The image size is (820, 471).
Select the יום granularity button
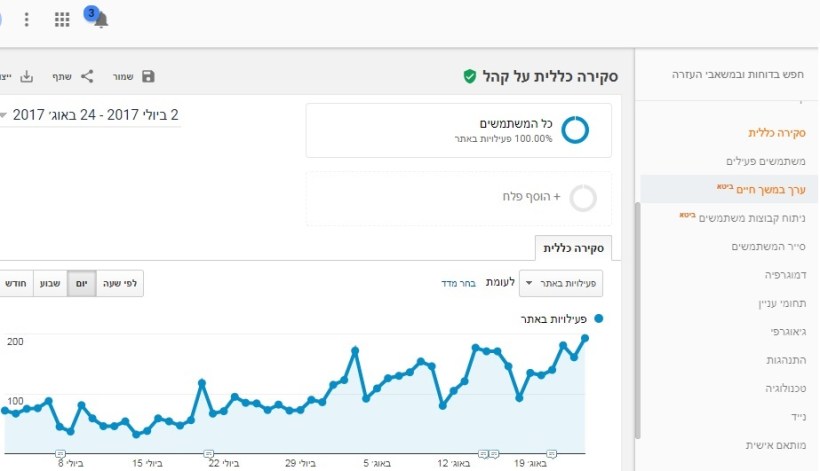(82, 284)
